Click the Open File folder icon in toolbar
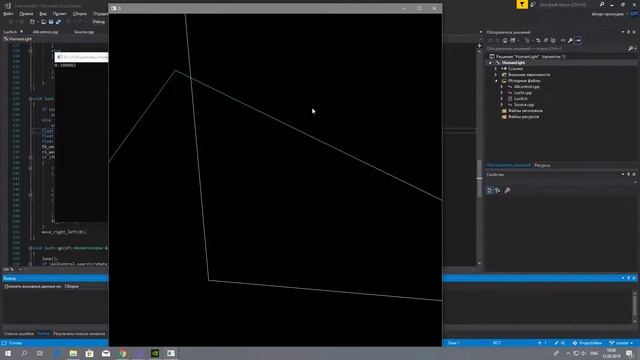 (43, 22)
